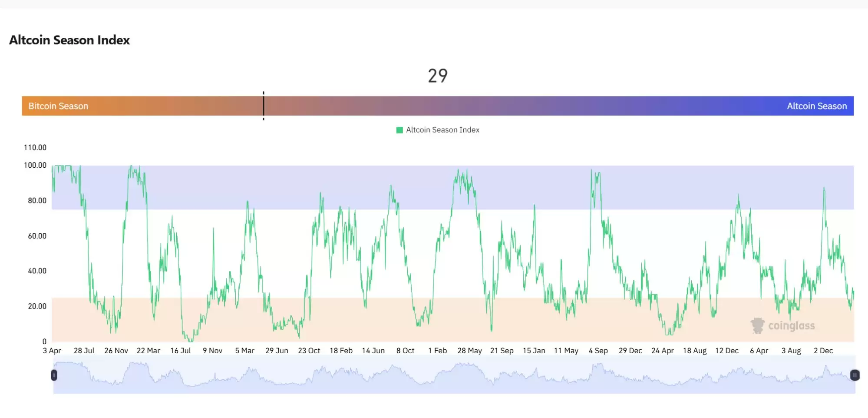
Task: Click the 28 May date axis label
Action: point(469,351)
